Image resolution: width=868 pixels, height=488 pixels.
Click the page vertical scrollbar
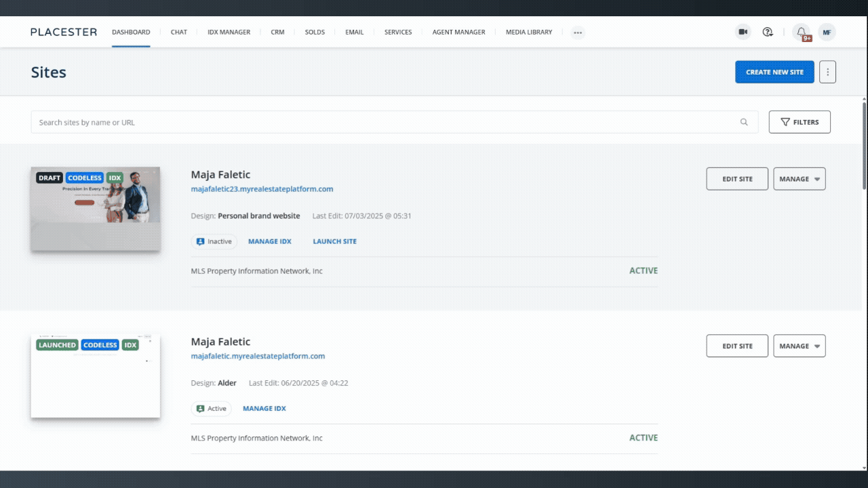(864, 146)
